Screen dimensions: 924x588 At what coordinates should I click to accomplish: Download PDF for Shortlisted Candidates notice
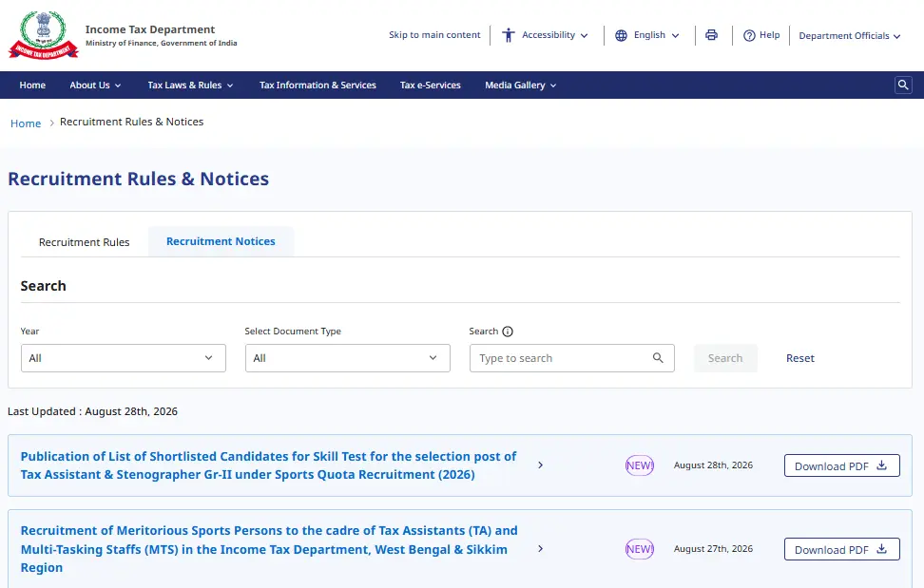click(x=841, y=465)
